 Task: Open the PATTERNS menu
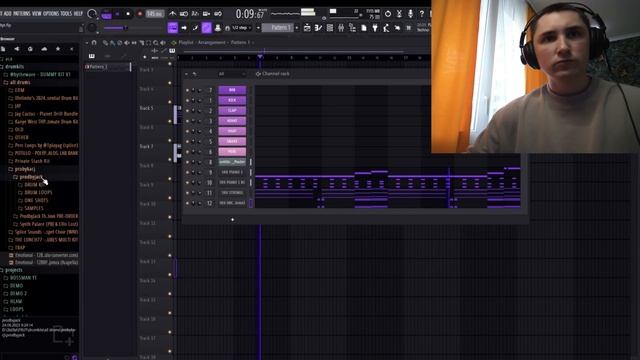coord(22,13)
